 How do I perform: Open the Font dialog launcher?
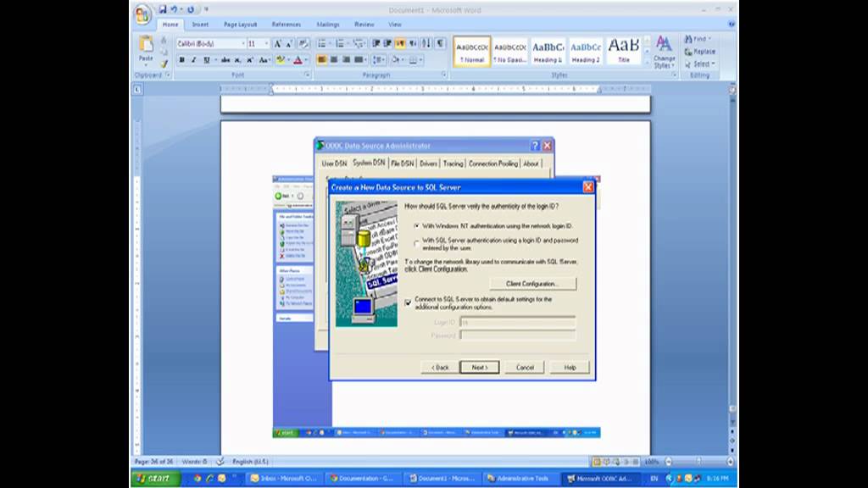tap(307, 75)
